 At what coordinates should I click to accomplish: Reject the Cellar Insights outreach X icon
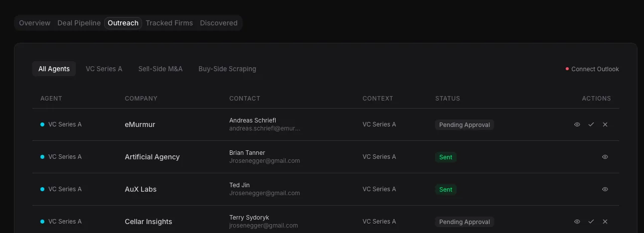605,222
